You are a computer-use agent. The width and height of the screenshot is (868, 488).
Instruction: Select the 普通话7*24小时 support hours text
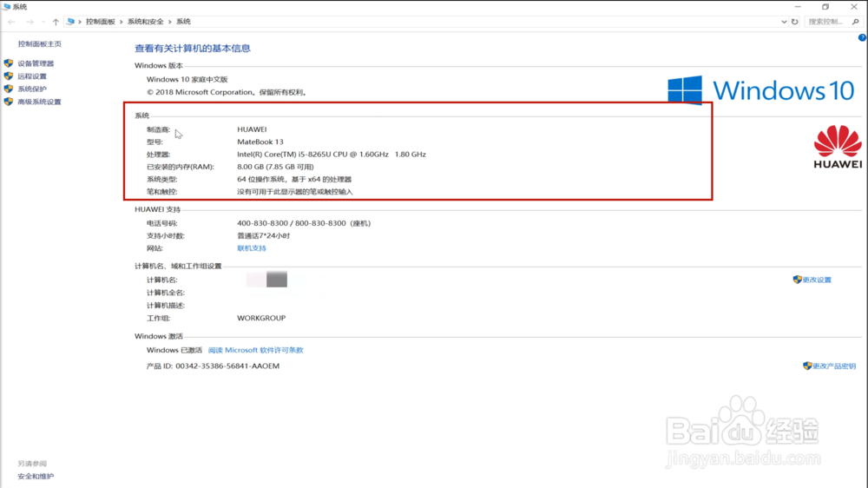(264, 236)
